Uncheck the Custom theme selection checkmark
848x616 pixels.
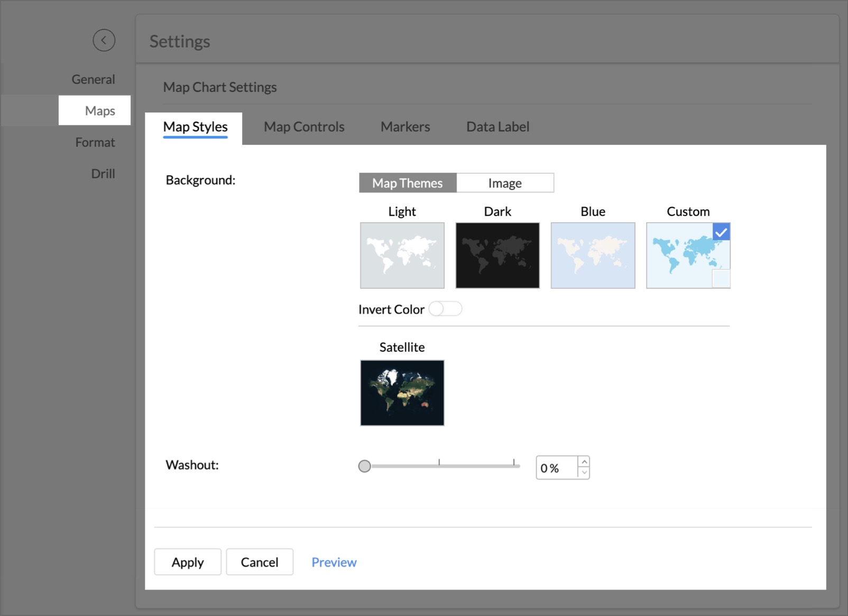720,231
